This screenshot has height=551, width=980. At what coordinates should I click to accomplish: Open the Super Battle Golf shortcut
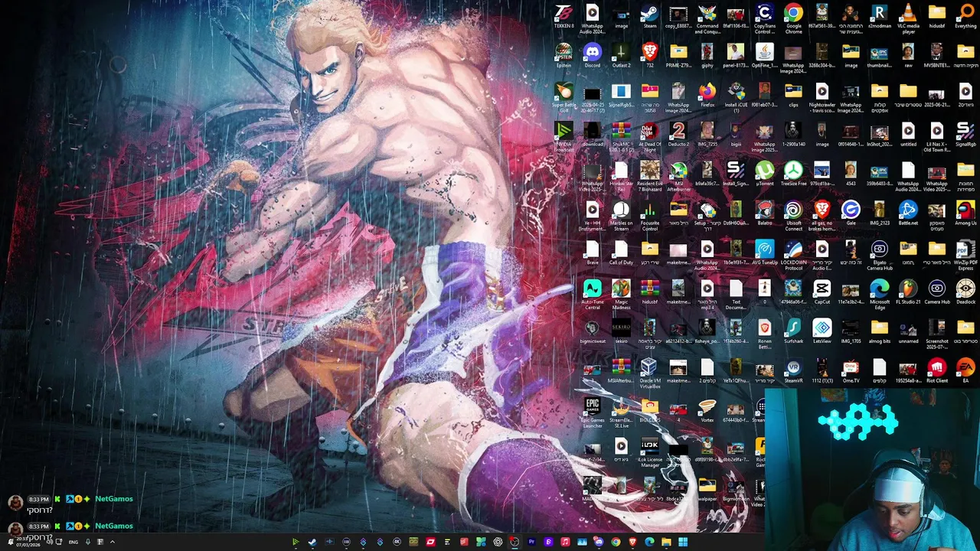pos(563,97)
